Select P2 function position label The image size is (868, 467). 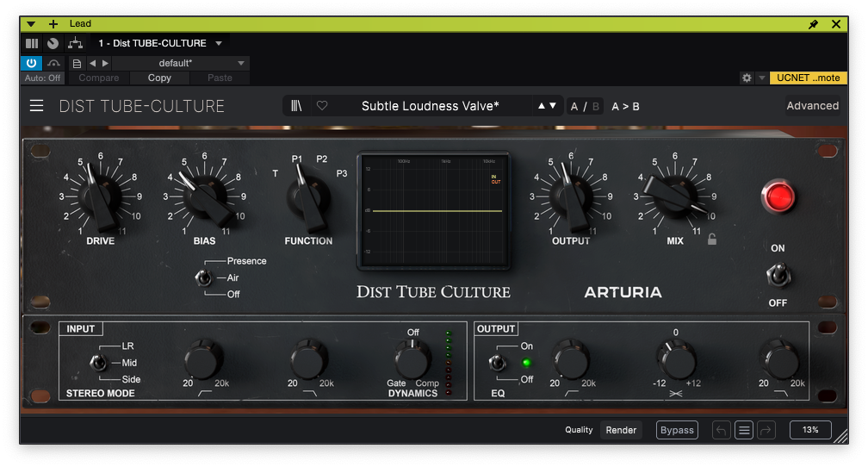(x=322, y=159)
